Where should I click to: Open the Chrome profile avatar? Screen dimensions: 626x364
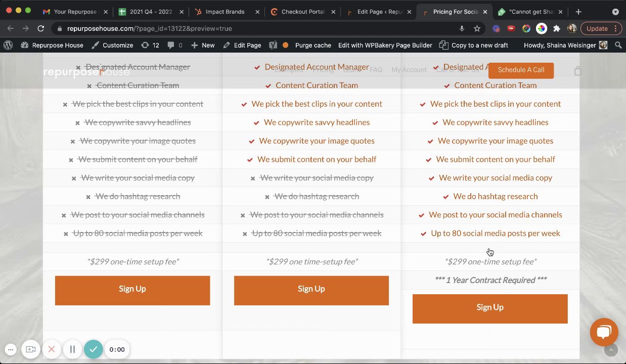(572, 29)
